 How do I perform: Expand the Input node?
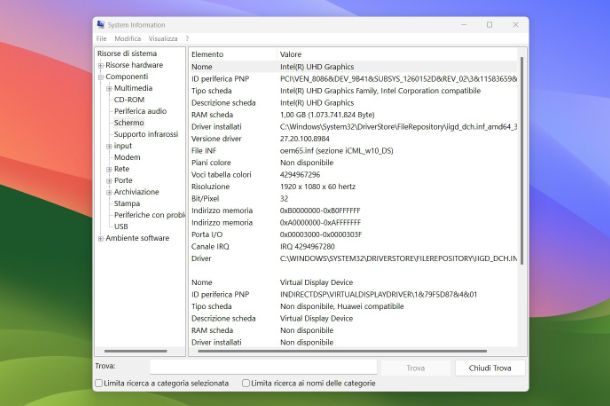pyautogui.click(x=109, y=146)
